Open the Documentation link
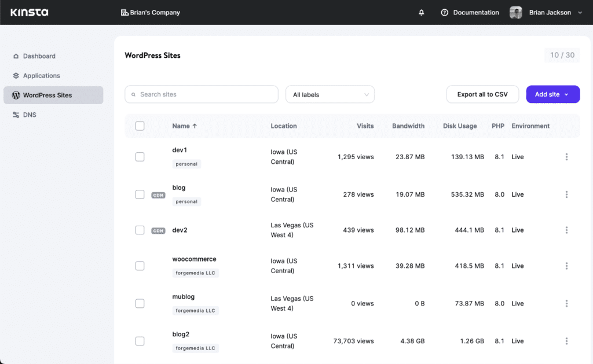This screenshot has width=593, height=364. [476, 13]
